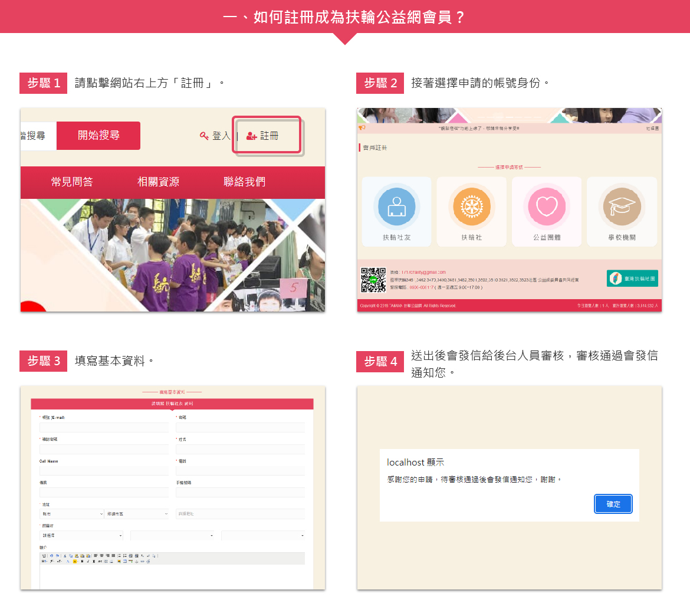Click the 步驟 1 label
The width and height of the screenshot is (690, 616).
43,83
